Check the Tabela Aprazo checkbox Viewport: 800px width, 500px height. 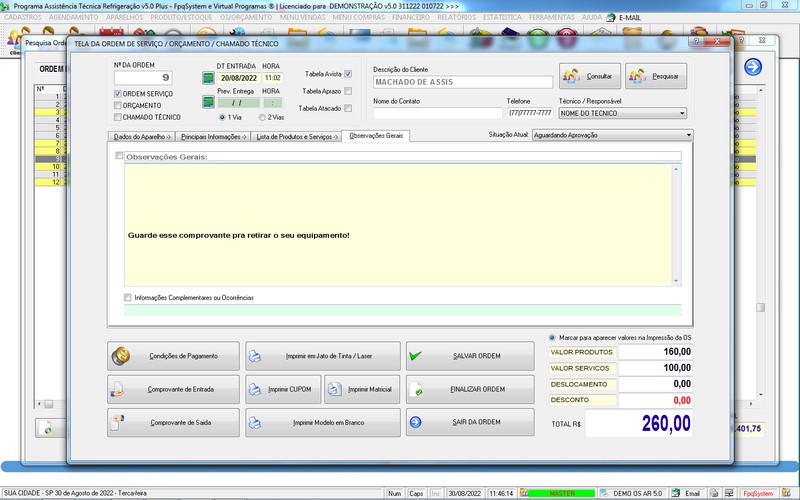click(x=348, y=91)
